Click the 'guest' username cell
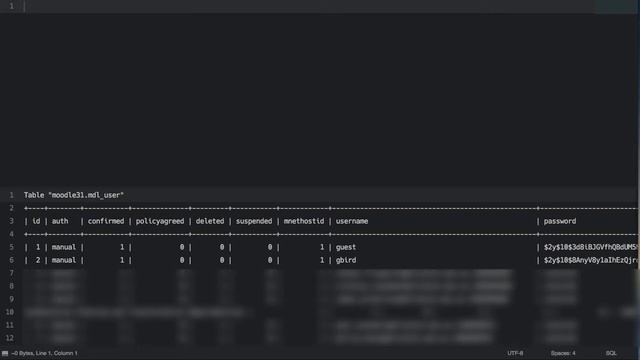The width and height of the screenshot is (640, 360). (346, 247)
